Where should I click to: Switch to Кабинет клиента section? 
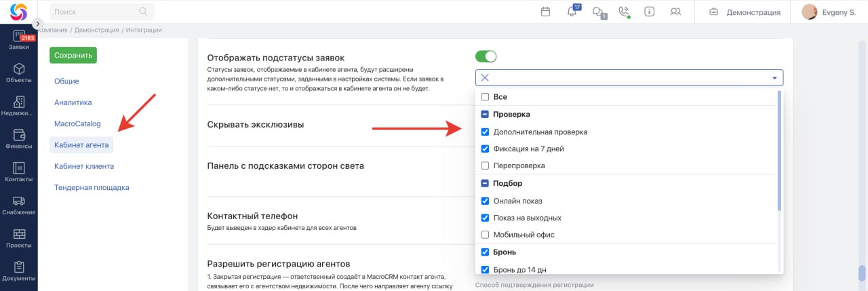point(84,166)
